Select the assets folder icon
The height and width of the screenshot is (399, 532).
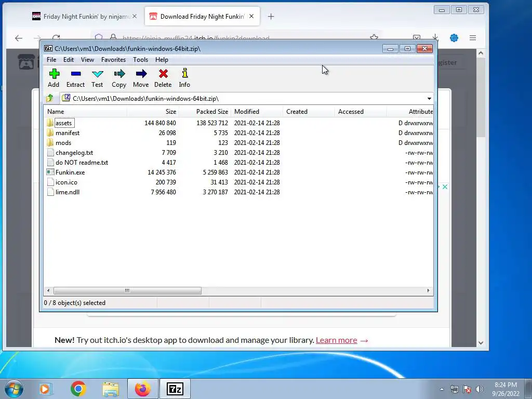(x=50, y=123)
